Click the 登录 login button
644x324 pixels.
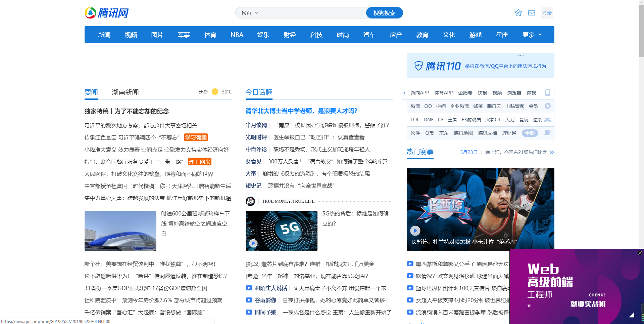click(x=547, y=13)
